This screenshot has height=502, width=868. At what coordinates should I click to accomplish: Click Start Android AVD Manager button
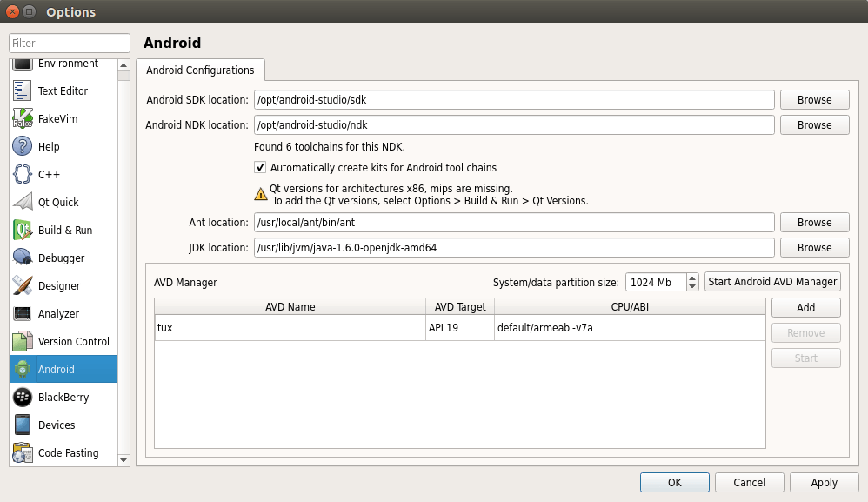(772, 281)
